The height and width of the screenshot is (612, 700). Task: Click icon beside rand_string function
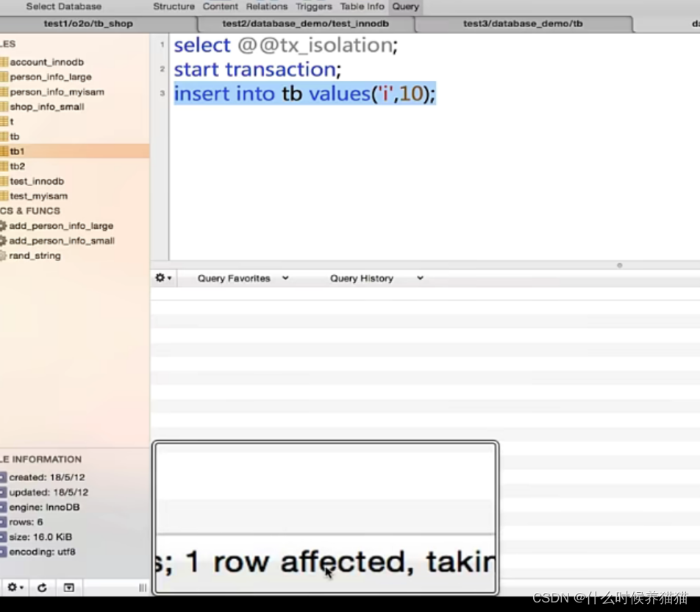(3, 255)
